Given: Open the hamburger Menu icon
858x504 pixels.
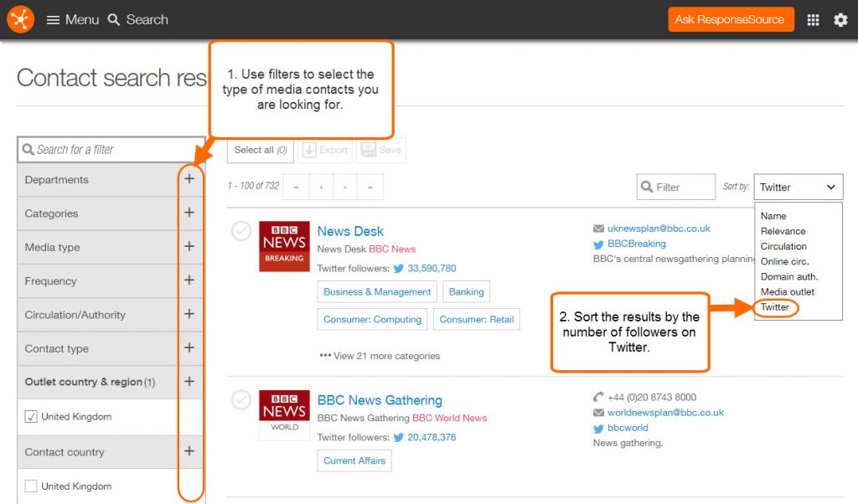Looking at the screenshot, I should click(x=53, y=20).
